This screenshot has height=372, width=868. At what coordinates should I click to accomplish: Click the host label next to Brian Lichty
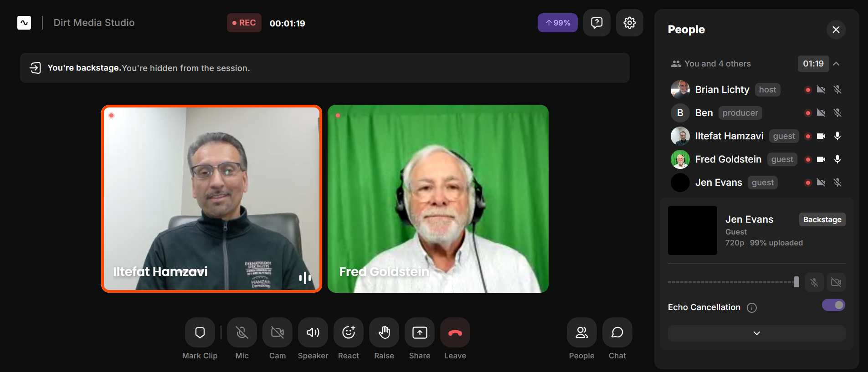[x=768, y=90]
